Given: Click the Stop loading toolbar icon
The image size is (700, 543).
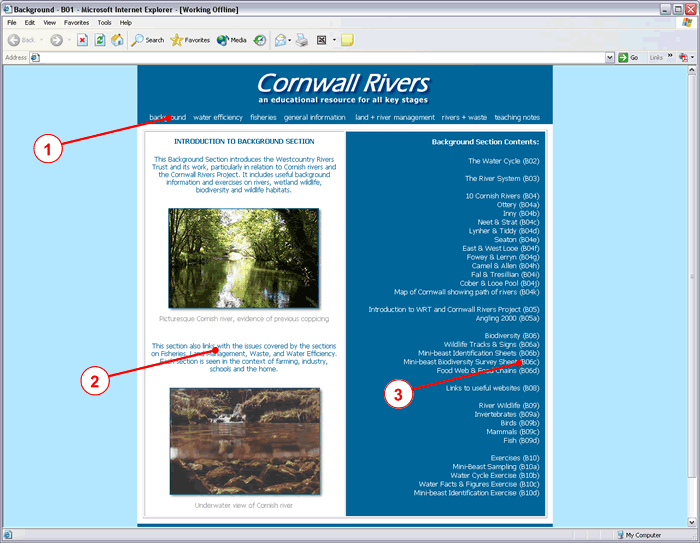Looking at the screenshot, I should [82, 40].
